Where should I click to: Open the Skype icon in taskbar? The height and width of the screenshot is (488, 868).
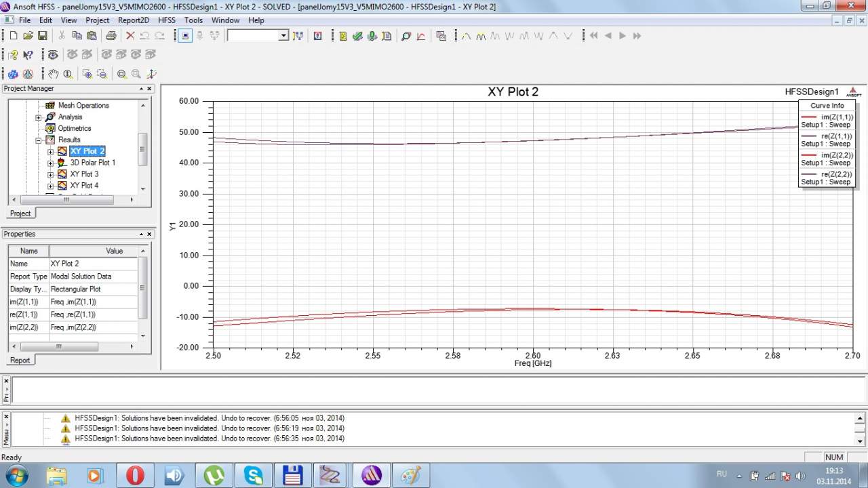click(254, 475)
